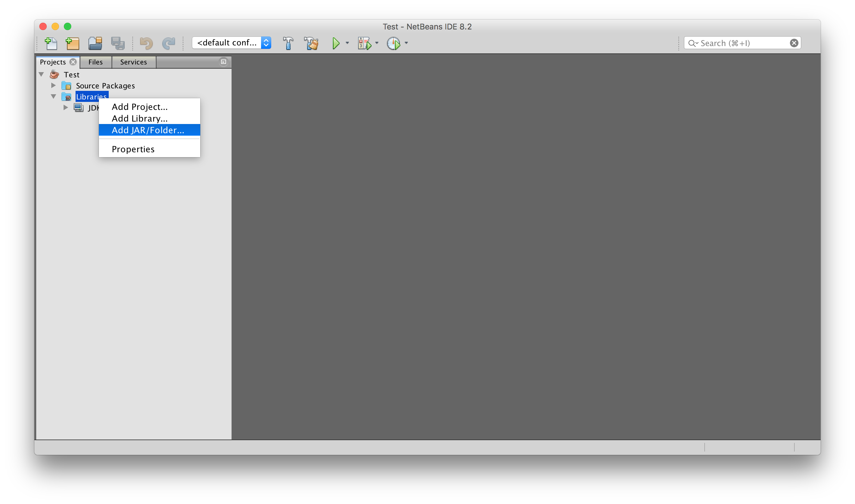
Task: Click the Profile Project clock icon
Action: (x=393, y=43)
